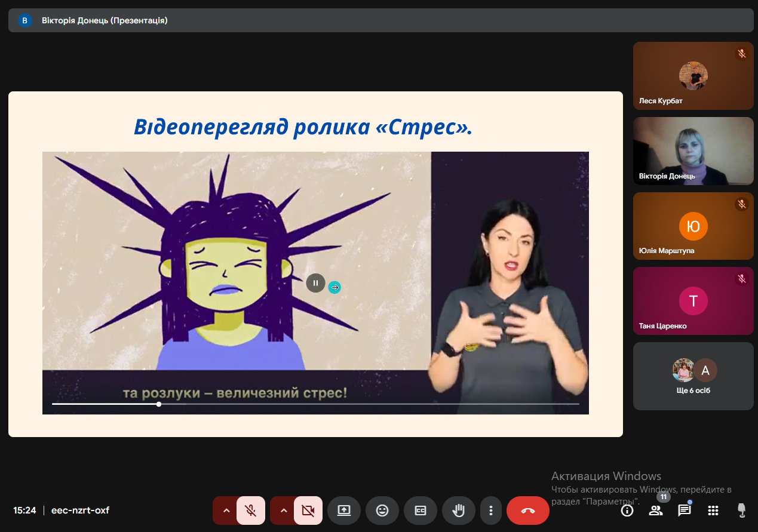Raise your hand in the meeting
Screen dimensions: 758x532
point(459,511)
